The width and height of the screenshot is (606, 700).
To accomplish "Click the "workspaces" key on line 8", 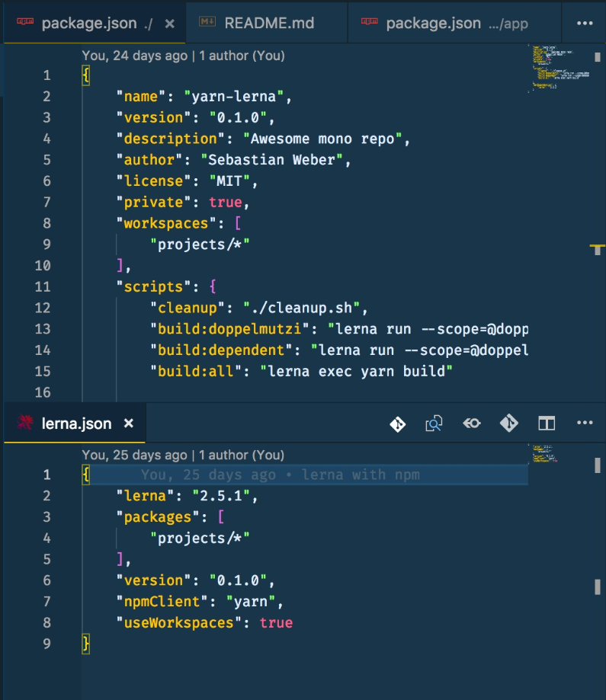I will click(x=166, y=223).
